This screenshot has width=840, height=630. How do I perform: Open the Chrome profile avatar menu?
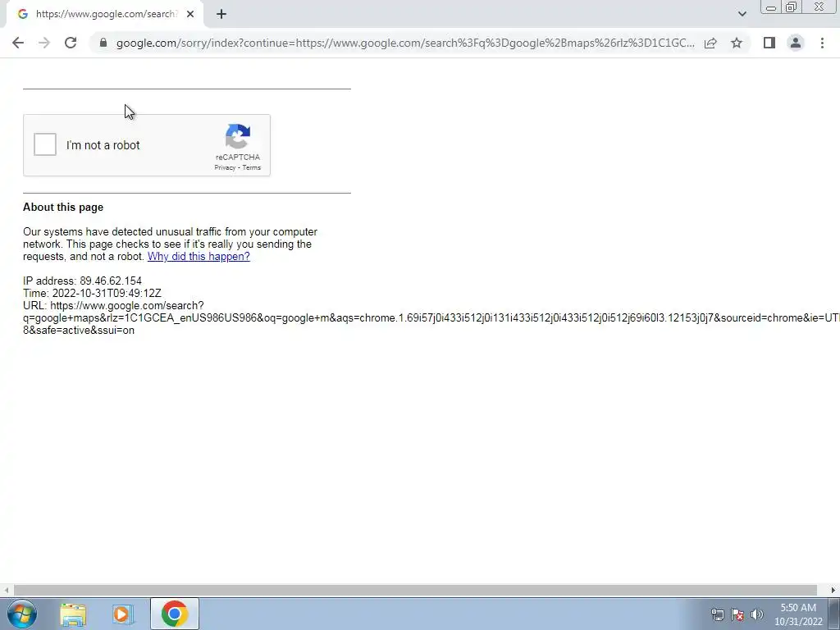[796, 43]
